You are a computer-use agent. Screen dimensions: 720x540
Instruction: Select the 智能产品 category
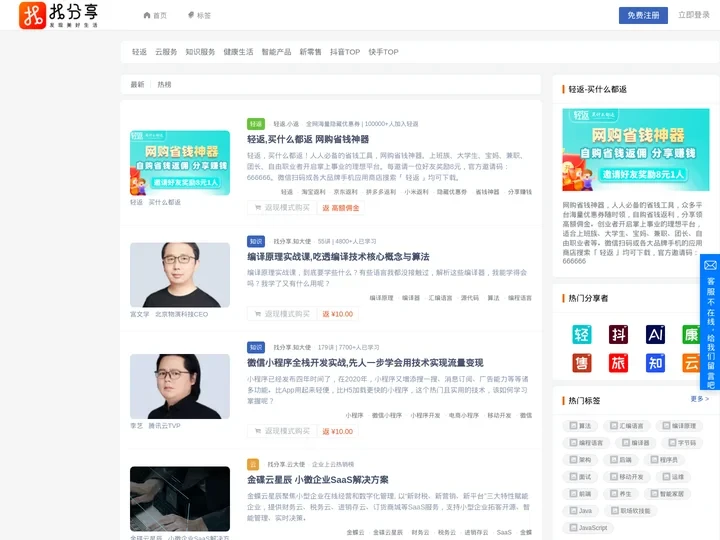click(276, 52)
